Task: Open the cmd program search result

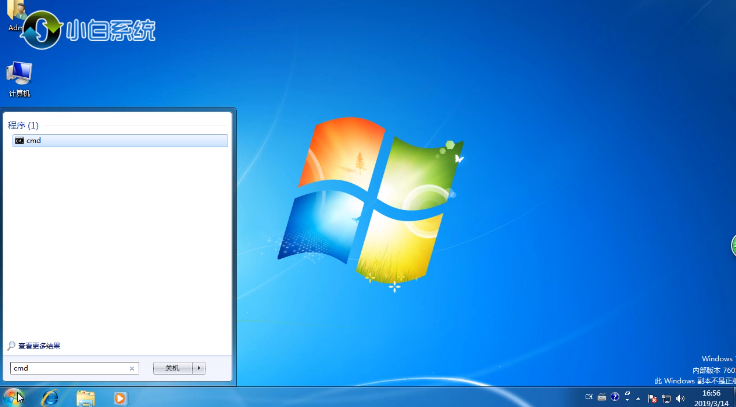Action: pyautogui.click(x=120, y=140)
